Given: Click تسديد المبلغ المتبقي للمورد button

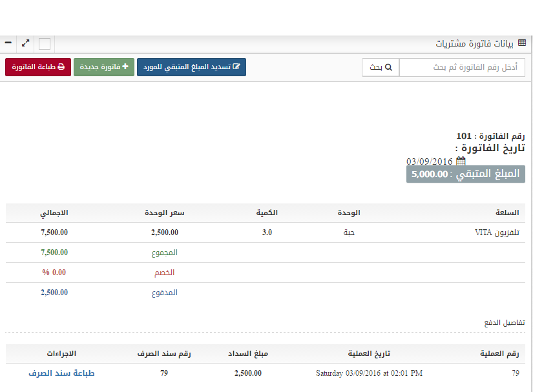Looking at the screenshot, I should pyautogui.click(x=191, y=67).
